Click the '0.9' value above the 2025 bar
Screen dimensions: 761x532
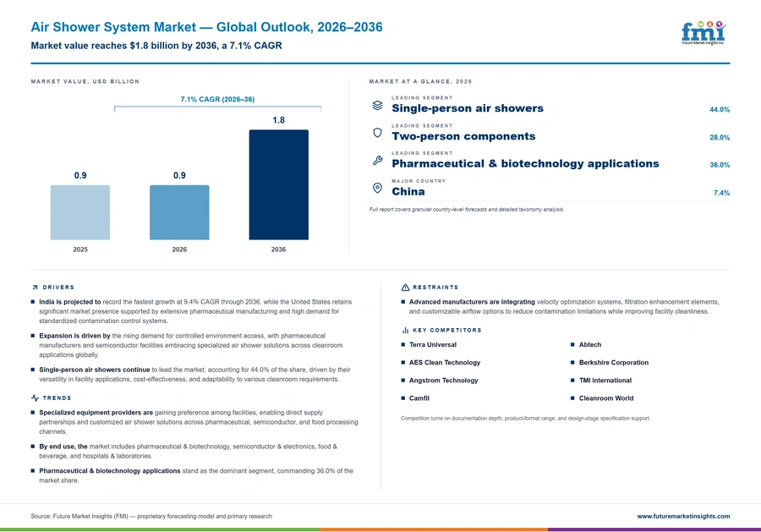click(x=80, y=176)
